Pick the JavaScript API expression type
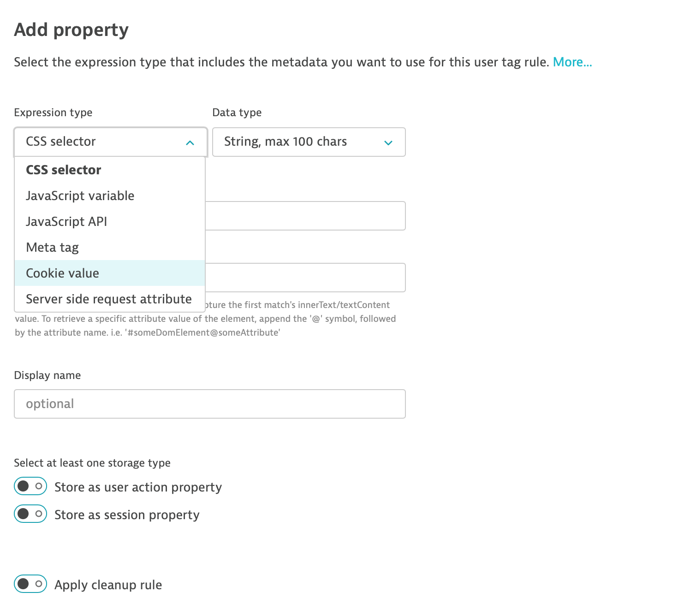 pos(66,222)
